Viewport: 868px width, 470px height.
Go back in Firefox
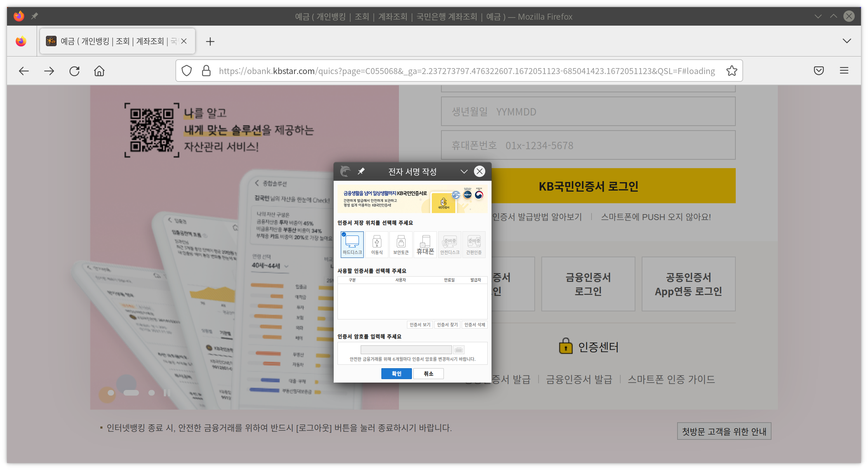pyautogui.click(x=24, y=71)
